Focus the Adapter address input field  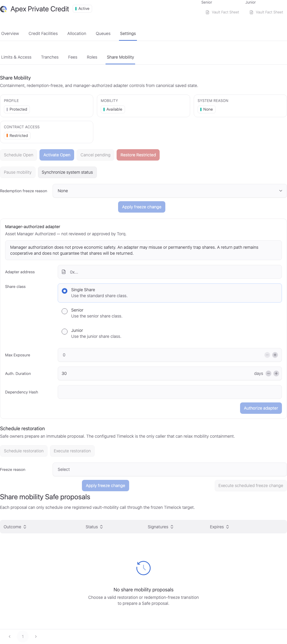(x=170, y=272)
